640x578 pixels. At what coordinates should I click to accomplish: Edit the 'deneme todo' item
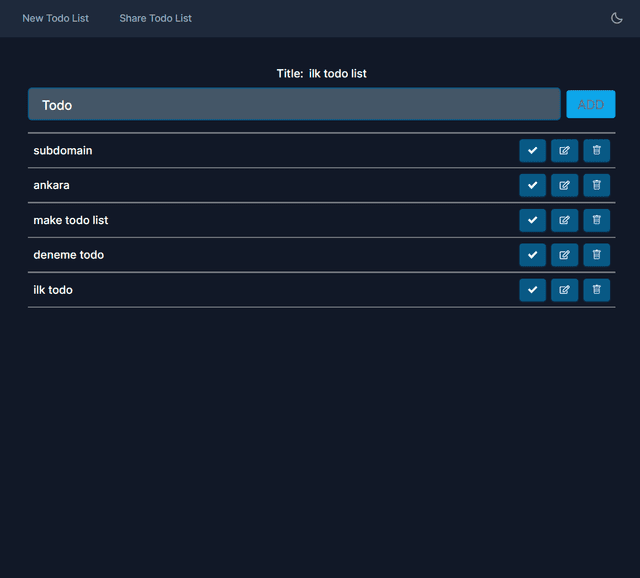click(x=564, y=255)
